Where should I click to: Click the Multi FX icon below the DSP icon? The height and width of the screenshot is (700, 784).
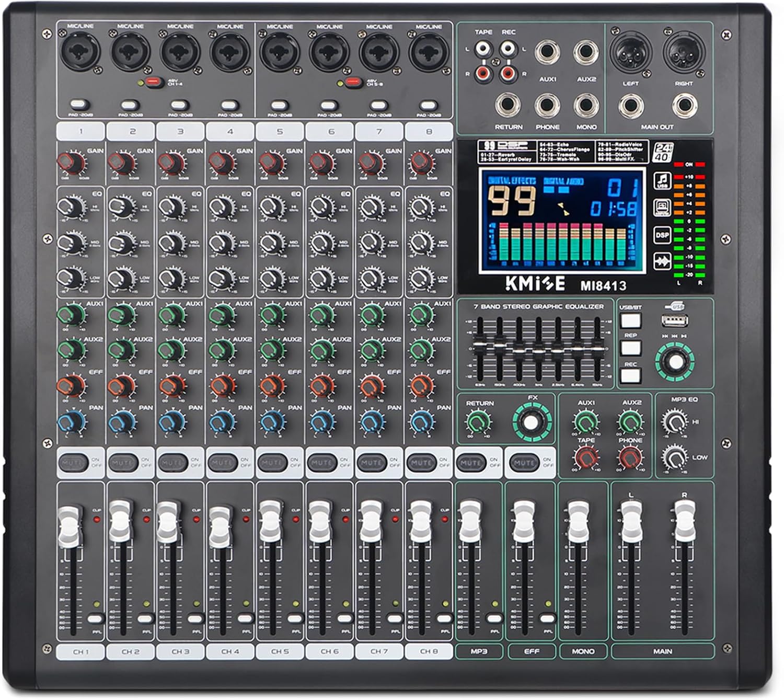663,260
